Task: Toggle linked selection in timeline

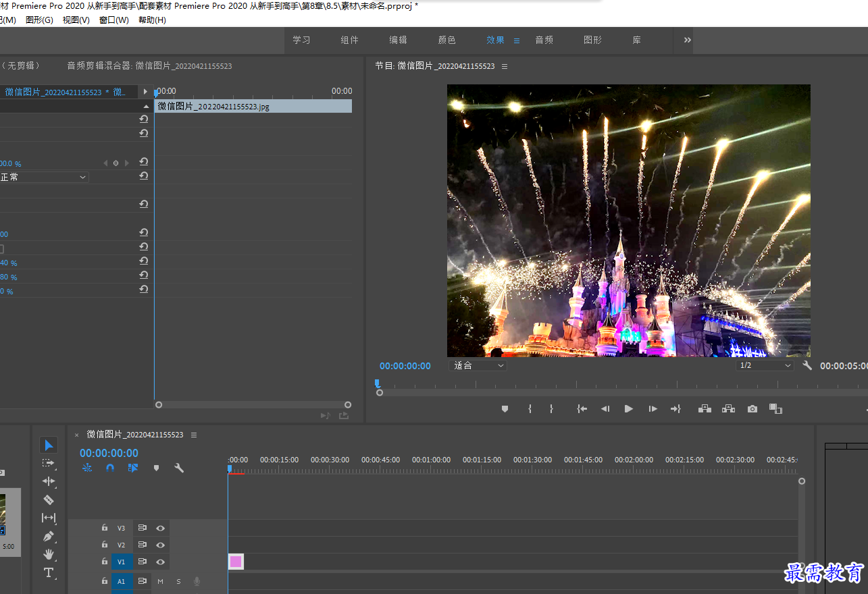Action: (x=133, y=468)
